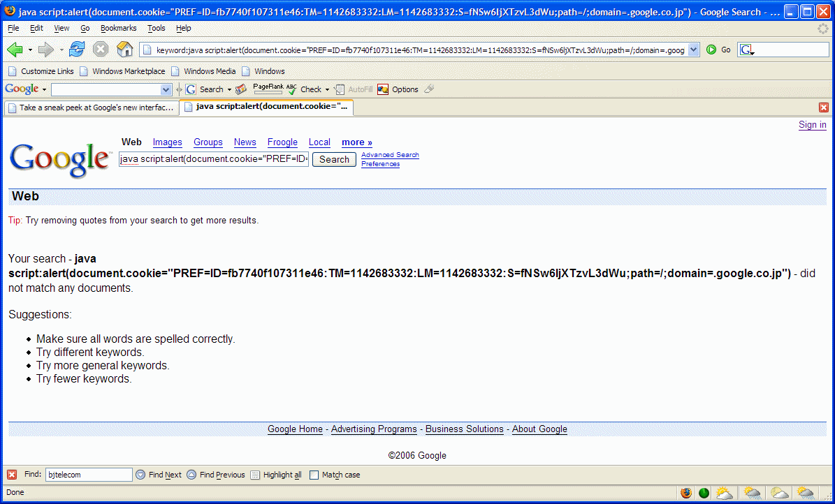
Task: Expand the Google toolbar logo menu
Action: pyautogui.click(x=44, y=89)
